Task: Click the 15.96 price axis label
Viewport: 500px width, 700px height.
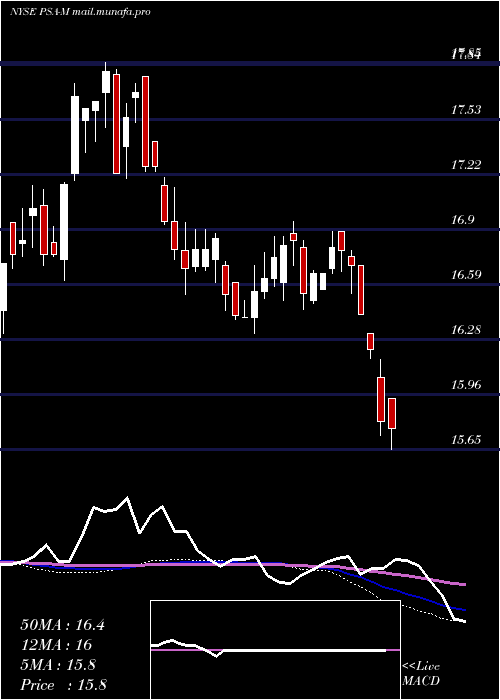Action: [x=466, y=384]
